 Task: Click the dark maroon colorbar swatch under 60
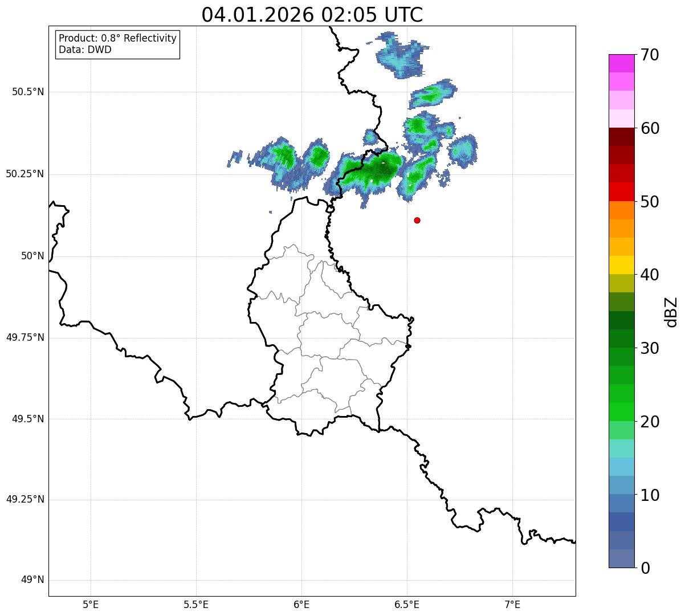[622, 137]
